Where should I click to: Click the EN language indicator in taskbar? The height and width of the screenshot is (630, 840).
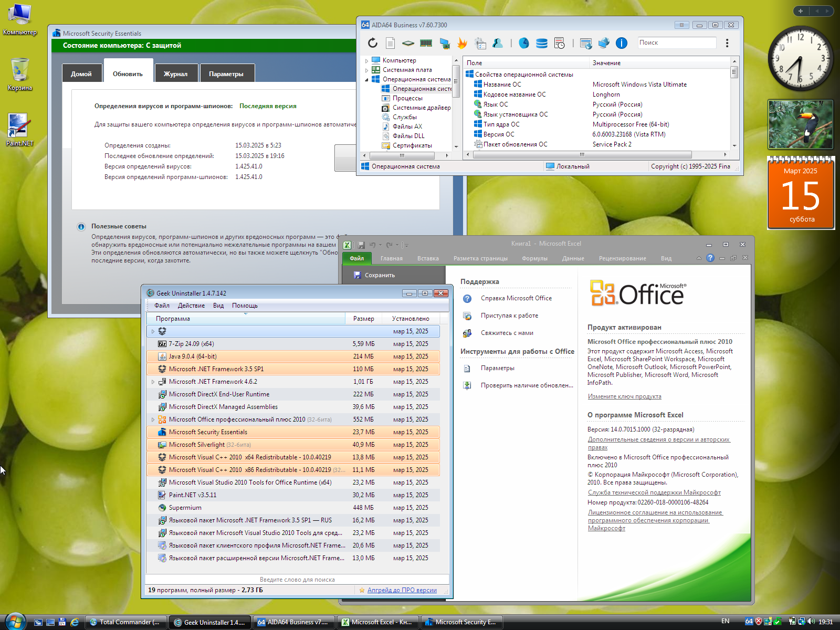pyautogui.click(x=725, y=622)
